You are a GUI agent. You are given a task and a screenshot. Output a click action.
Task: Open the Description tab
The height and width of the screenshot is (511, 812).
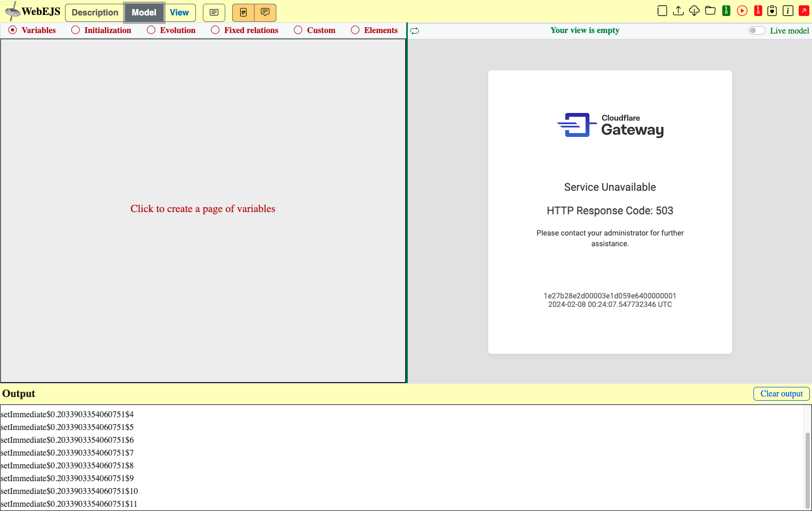tap(95, 12)
